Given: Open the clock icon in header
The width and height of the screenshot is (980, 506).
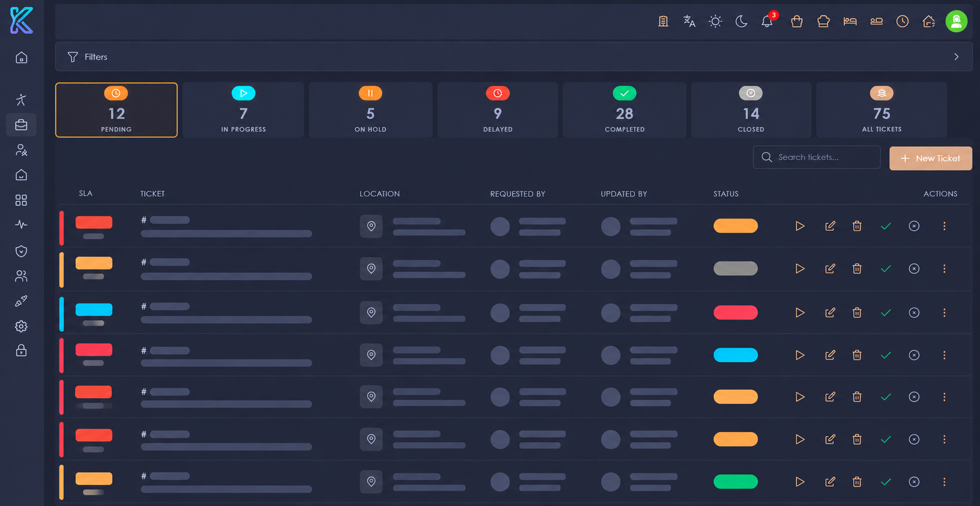Looking at the screenshot, I should point(903,21).
